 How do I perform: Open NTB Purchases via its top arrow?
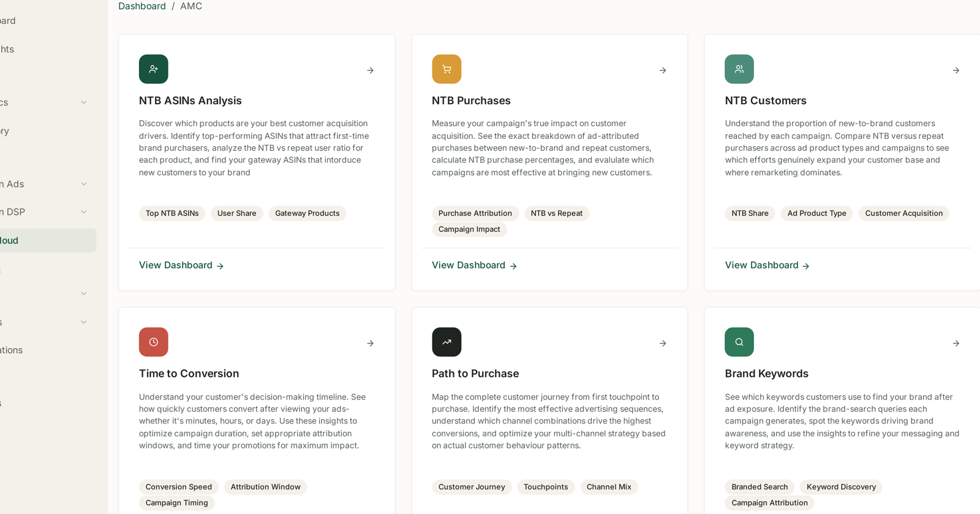[x=663, y=70]
